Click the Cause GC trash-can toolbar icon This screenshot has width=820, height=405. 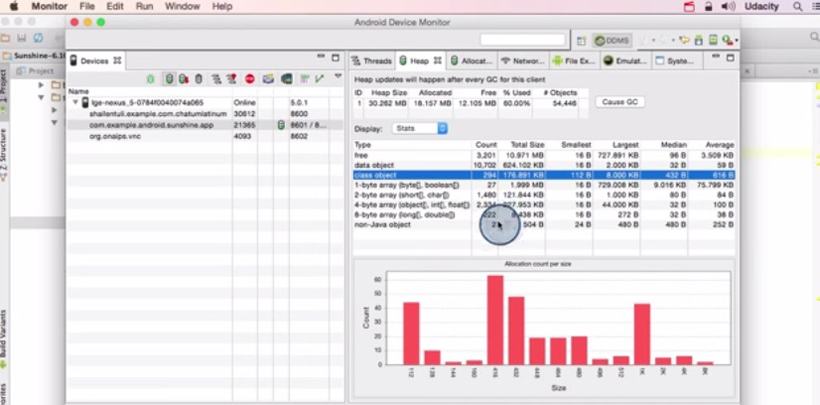[x=198, y=79]
